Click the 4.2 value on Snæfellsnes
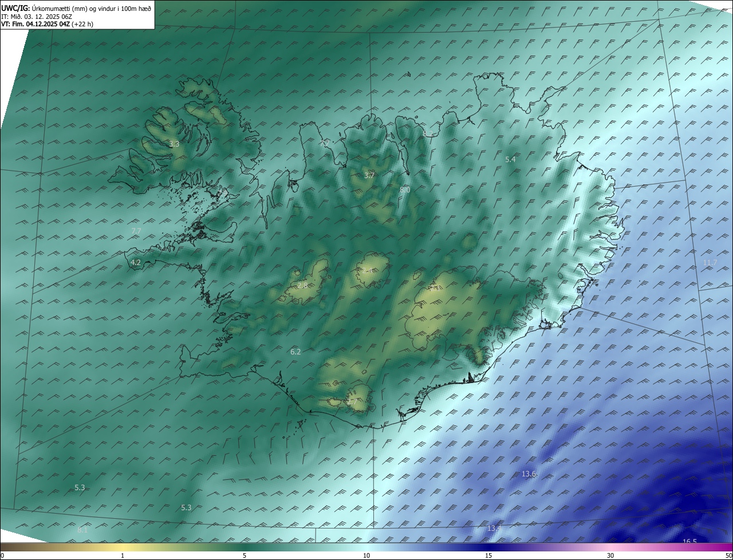 pos(136,263)
